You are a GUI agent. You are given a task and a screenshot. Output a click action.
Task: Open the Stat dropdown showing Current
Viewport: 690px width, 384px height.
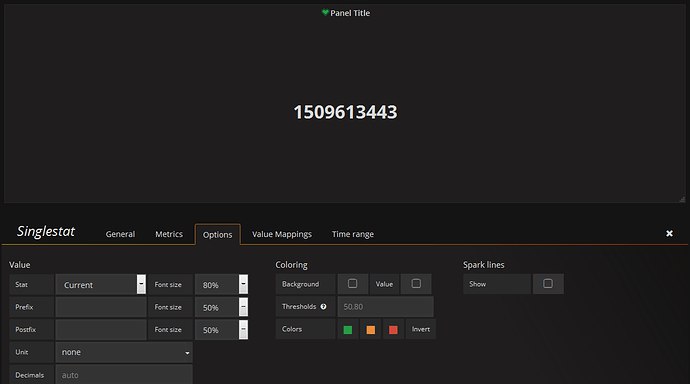(101, 285)
